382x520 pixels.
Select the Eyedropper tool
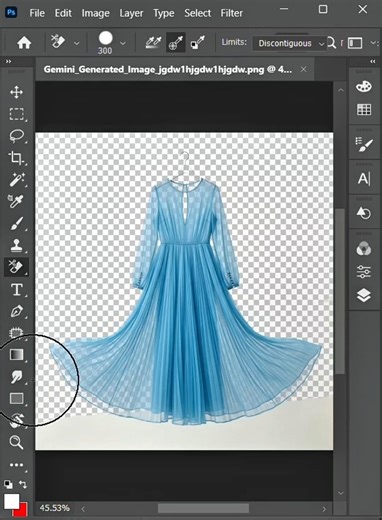click(16, 201)
